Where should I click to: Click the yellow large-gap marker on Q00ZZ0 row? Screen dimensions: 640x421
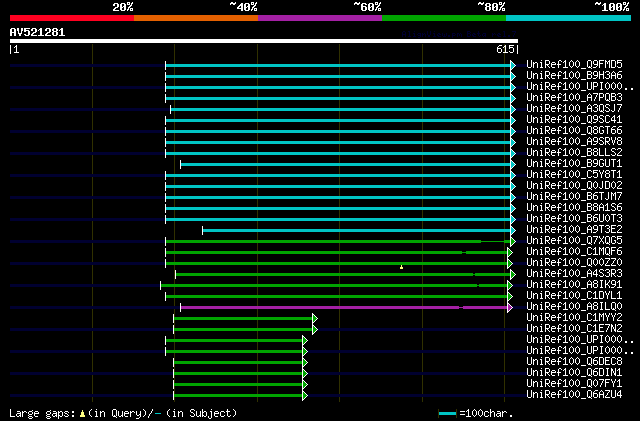402,267
